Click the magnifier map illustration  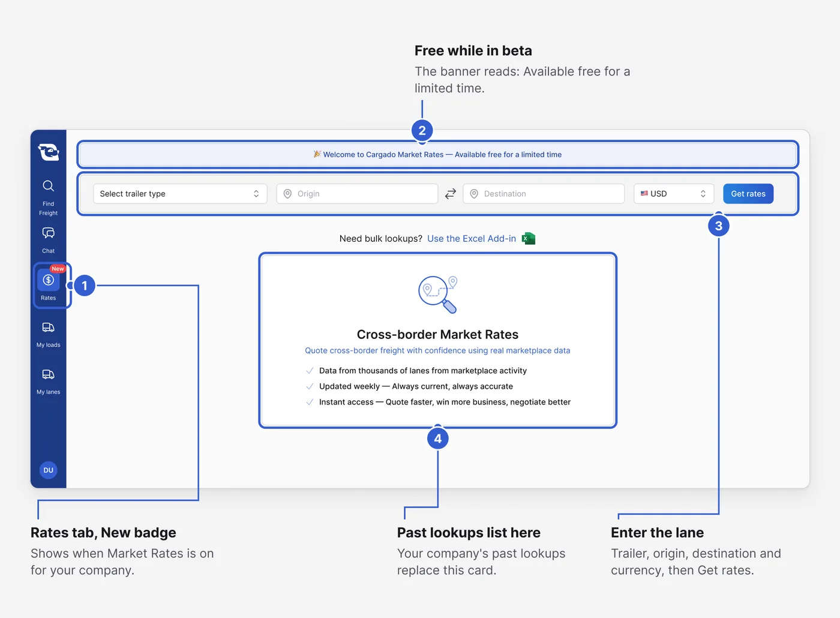click(x=438, y=295)
